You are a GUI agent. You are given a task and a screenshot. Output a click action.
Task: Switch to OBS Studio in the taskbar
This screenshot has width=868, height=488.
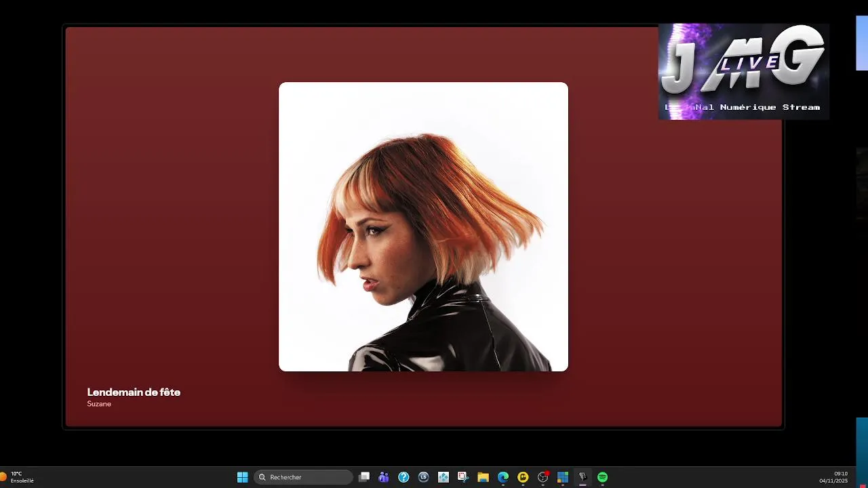542,477
